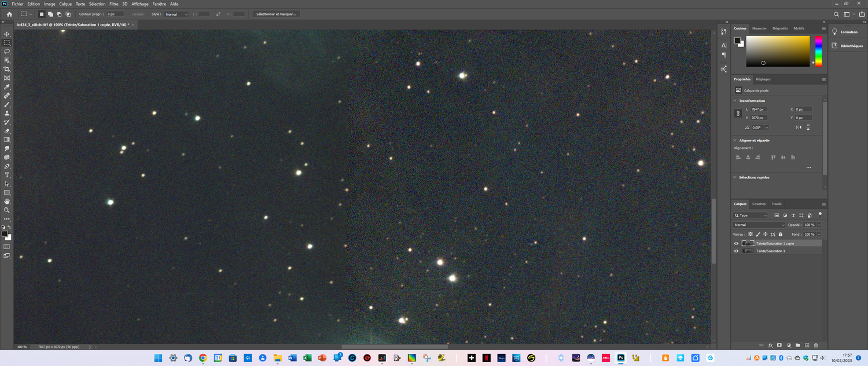Select the Zoom tool in toolbar
The image size is (868, 366).
7,210
